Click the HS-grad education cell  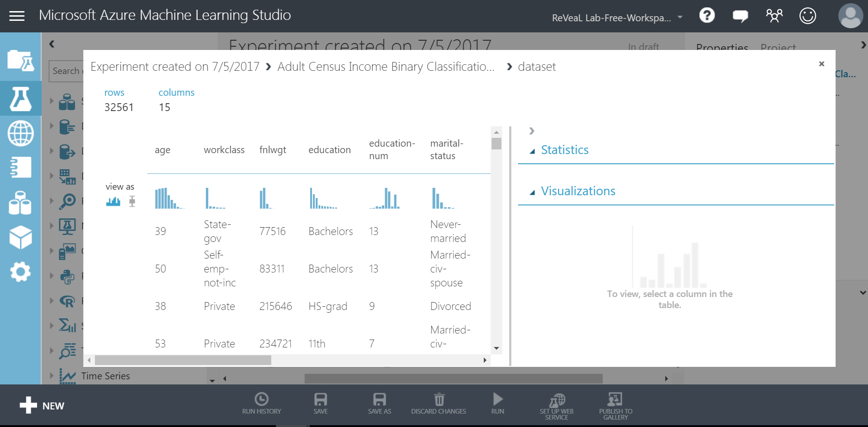click(x=328, y=306)
